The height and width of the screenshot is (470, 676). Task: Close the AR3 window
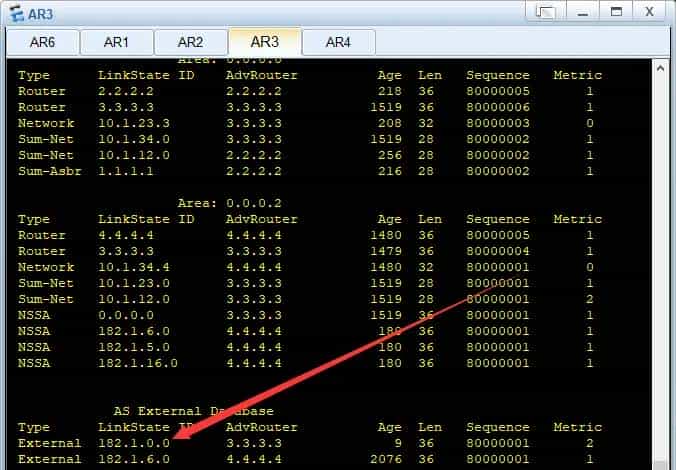tap(650, 12)
